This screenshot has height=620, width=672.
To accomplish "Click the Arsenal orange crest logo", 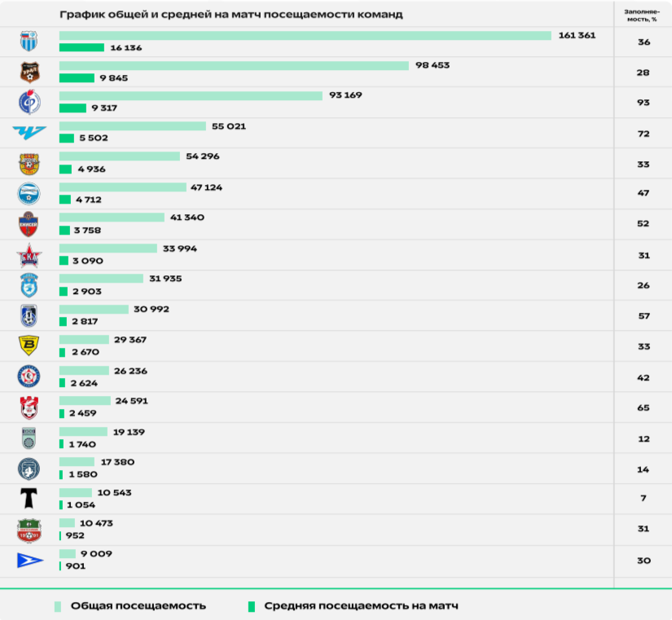I will pyautogui.click(x=29, y=164).
